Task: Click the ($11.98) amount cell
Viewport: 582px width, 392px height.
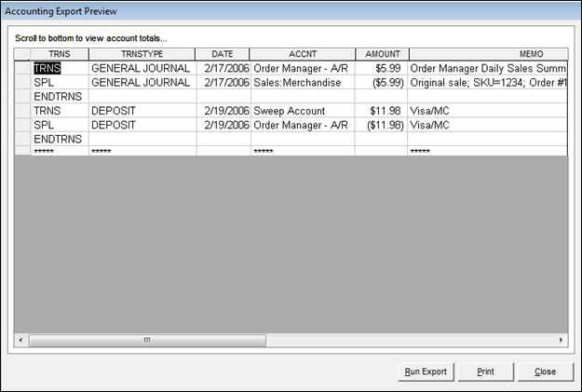Action: pos(382,125)
